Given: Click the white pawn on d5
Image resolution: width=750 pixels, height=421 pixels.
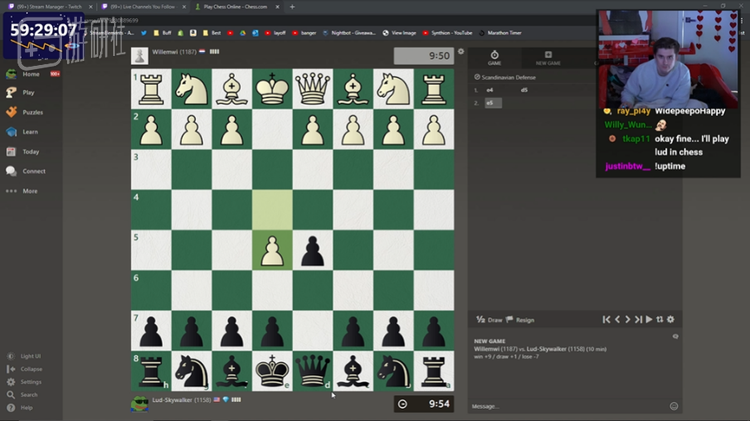Looking at the screenshot, I should (272, 250).
